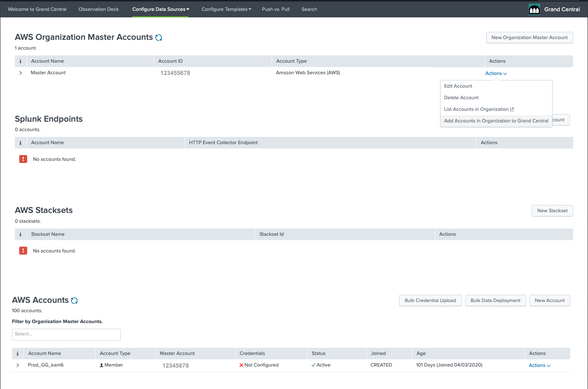Screen dimensions: 588x389
Task: Open the Push vs. Pull tab
Action: (x=276, y=9)
